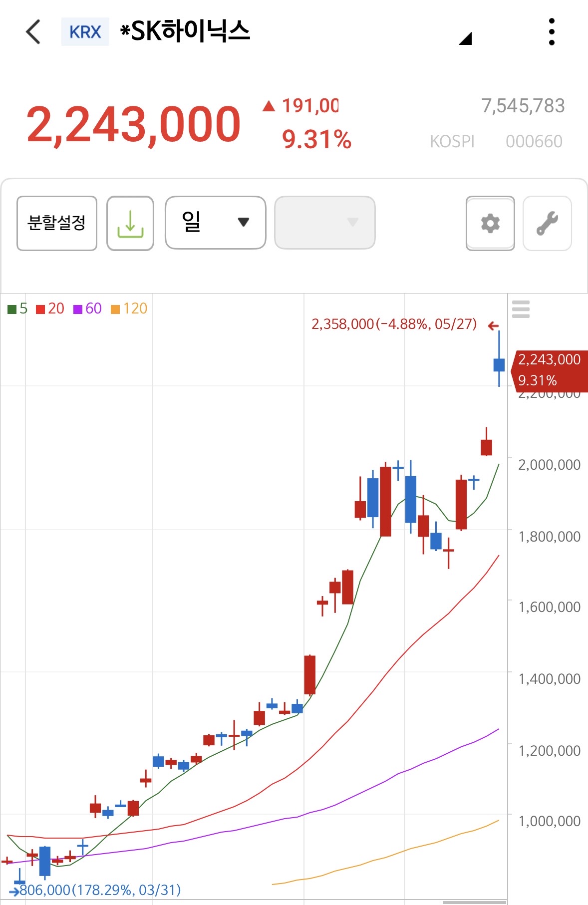
Task: Tap the 191,00 price change amount
Action: (x=309, y=106)
